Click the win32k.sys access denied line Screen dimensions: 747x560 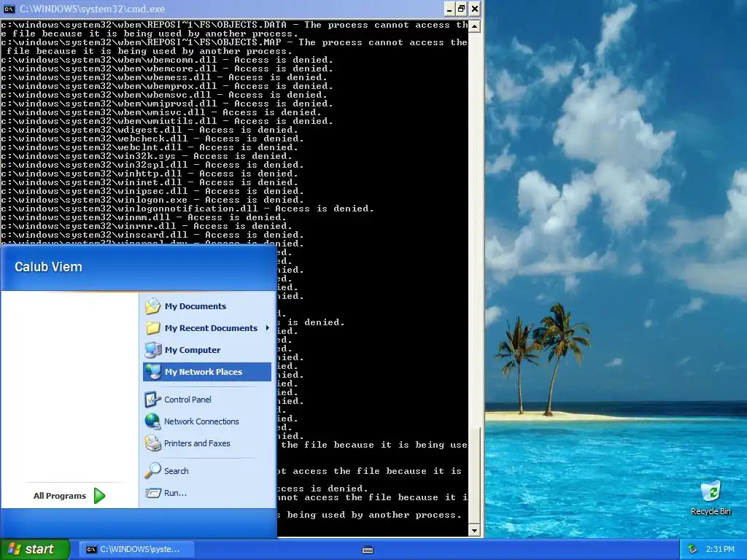147,156
